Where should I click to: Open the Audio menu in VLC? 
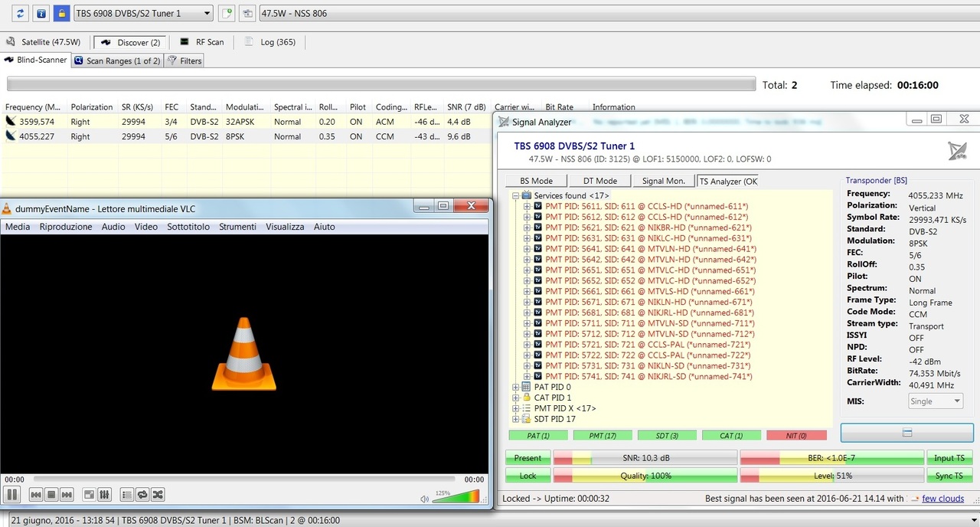(113, 227)
